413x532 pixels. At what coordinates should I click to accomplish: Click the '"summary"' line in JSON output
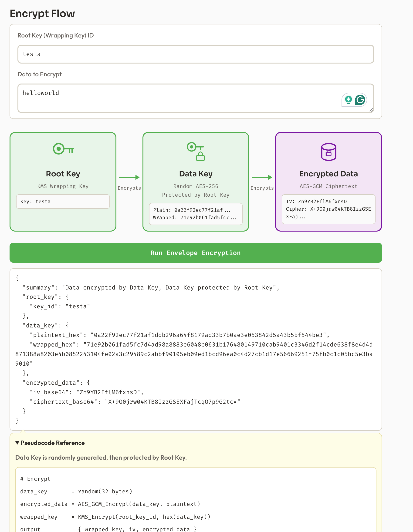[x=151, y=287]
